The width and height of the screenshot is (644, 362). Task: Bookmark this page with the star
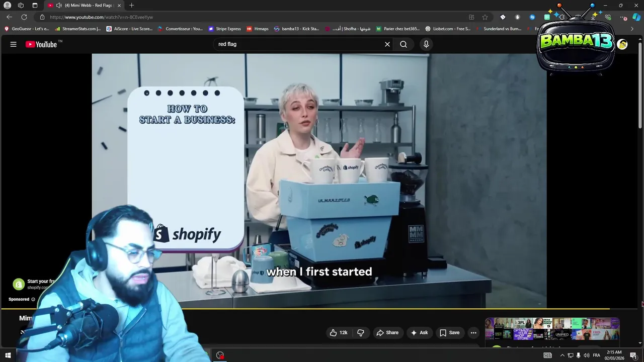click(485, 17)
